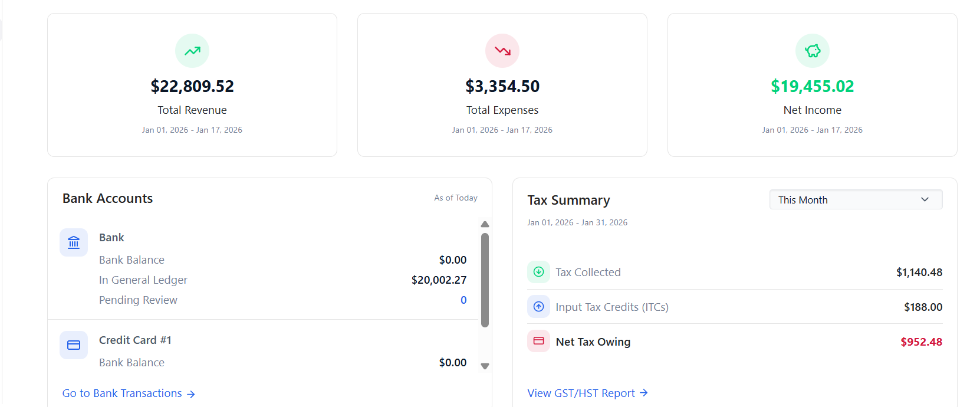Click the Bank Accounts scrollbar thumb

(485, 280)
